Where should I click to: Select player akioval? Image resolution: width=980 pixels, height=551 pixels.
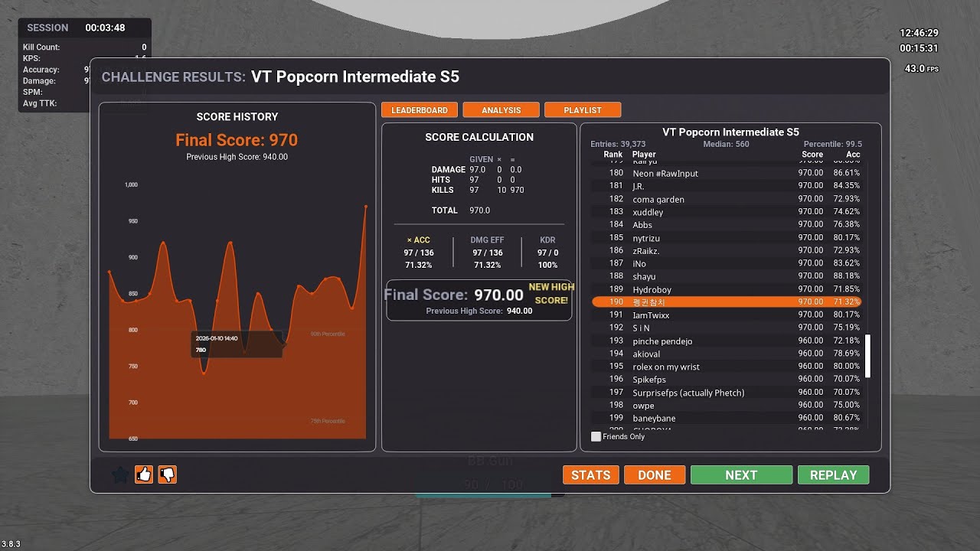pyautogui.click(x=727, y=354)
